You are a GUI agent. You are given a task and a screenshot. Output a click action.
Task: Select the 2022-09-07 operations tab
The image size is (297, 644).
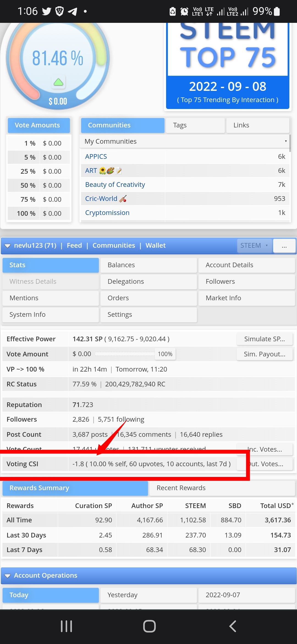[247, 595]
